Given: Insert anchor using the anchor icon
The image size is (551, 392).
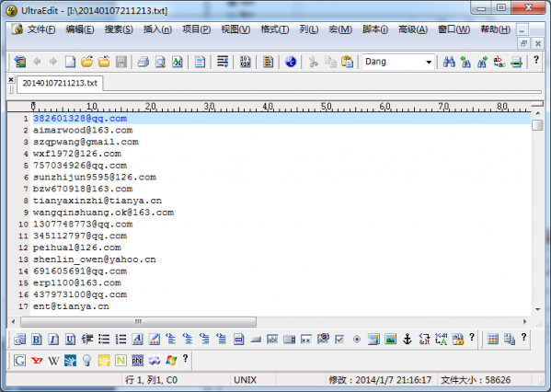Looking at the screenshot, I should pos(407,340).
